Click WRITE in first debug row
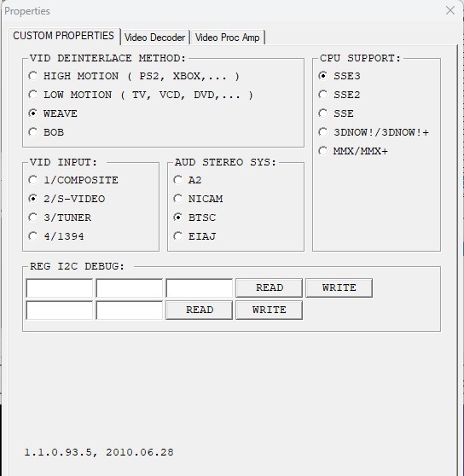 coord(339,287)
